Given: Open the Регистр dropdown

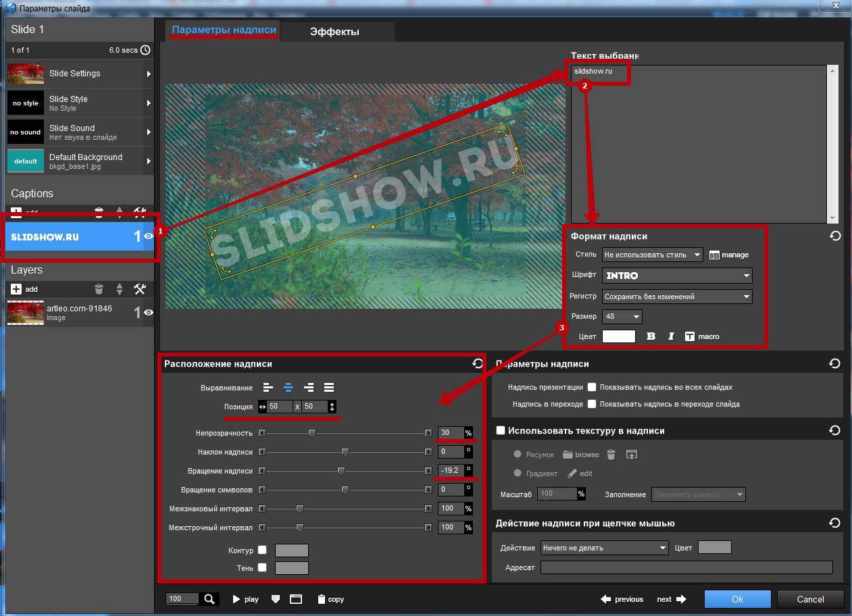Looking at the screenshot, I should point(677,297).
